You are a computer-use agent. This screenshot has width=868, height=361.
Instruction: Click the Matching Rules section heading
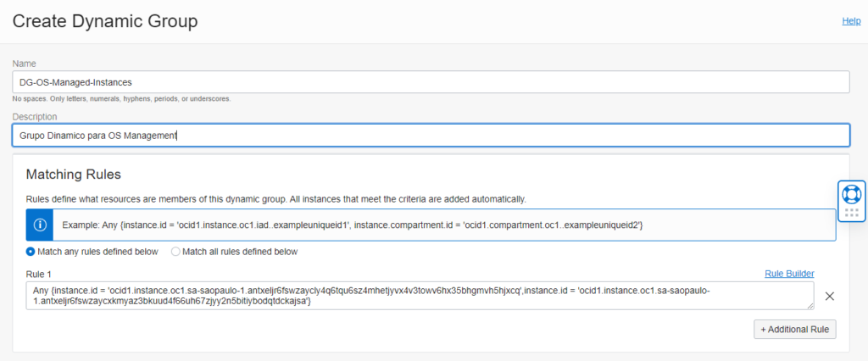[x=74, y=175]
